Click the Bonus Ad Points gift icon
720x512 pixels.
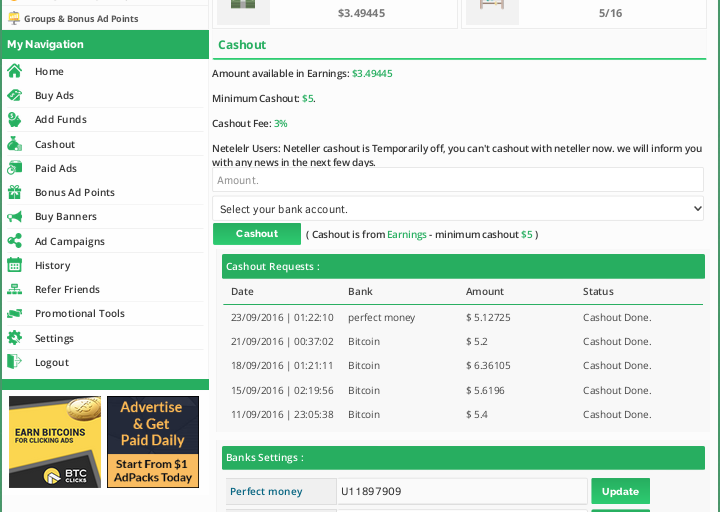[x=14, y=192]
